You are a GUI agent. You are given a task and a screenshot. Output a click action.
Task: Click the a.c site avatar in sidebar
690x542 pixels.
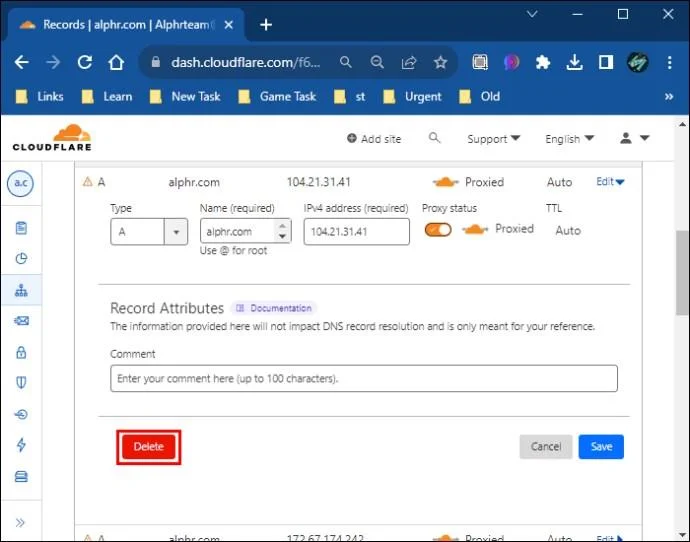coord(20,183)
